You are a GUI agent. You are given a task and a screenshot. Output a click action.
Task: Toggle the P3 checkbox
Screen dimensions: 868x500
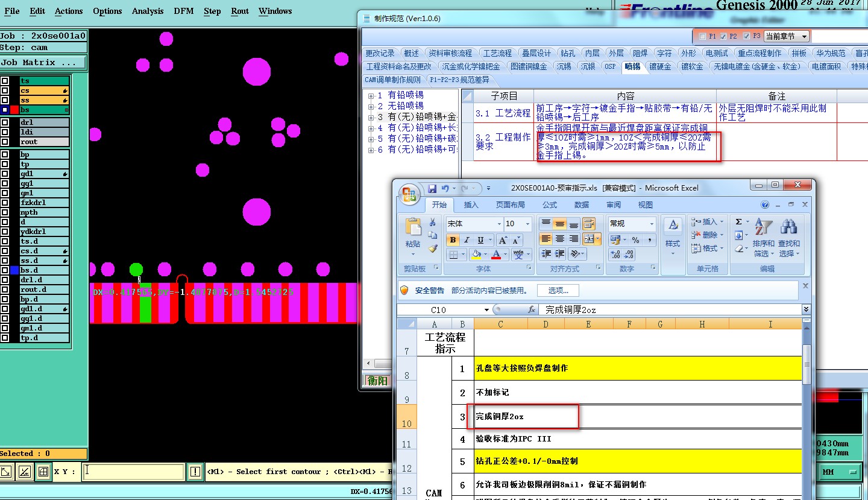(747, 36)
